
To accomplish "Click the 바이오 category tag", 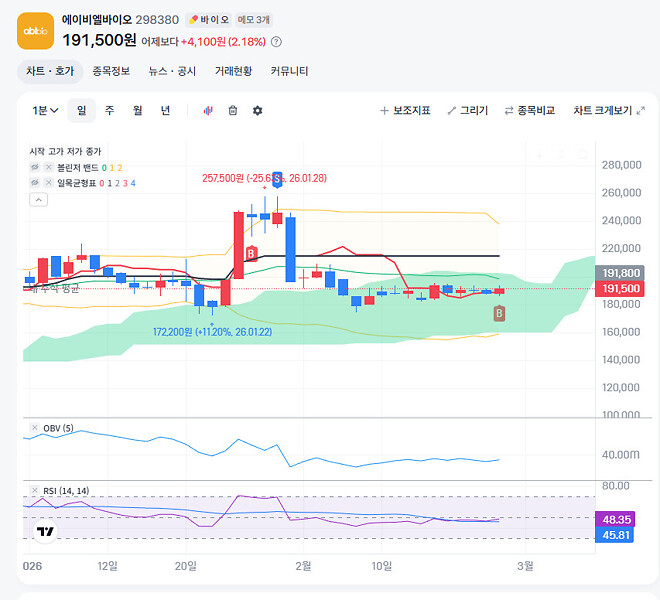I will click(209, 19).
